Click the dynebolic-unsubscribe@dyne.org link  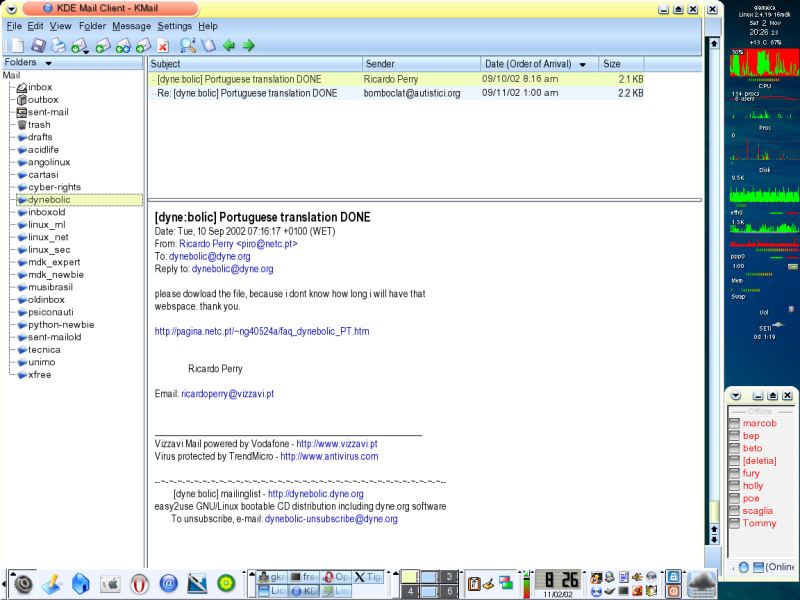click(x=331, y=519)
